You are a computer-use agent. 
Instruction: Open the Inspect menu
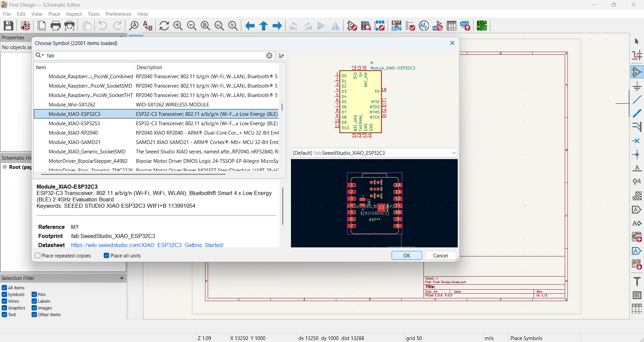pos(74,14)
